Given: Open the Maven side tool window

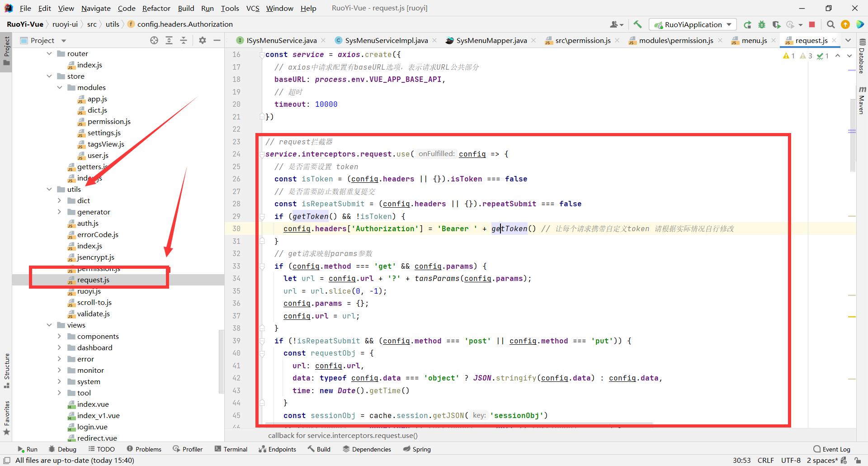Looking at the screenshot, I should [x=862, y=100].
